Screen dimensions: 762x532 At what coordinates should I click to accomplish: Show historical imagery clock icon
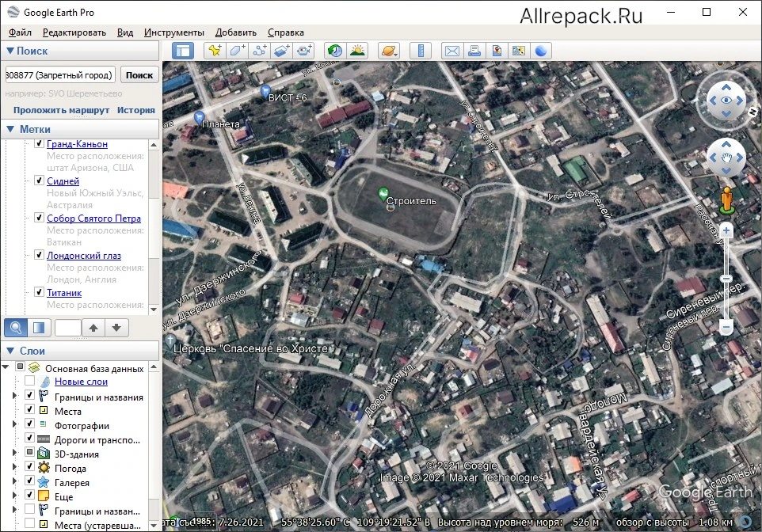335,51
